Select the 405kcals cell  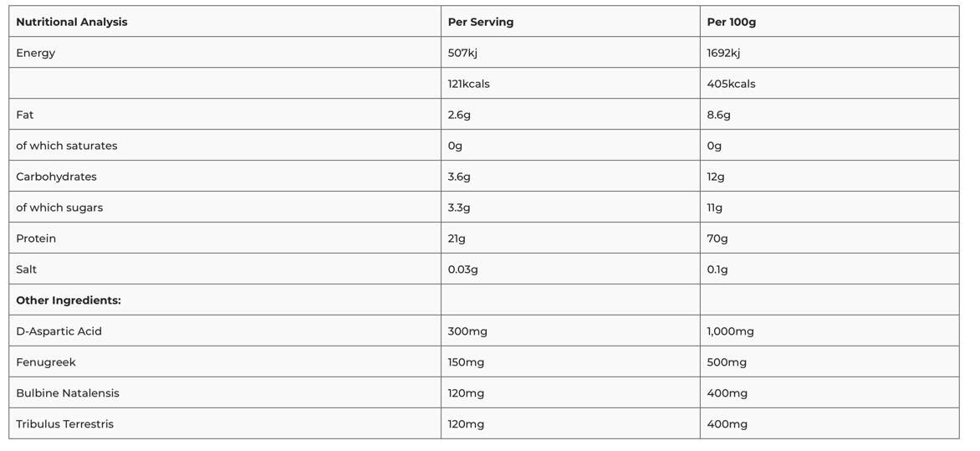point(732,83)
